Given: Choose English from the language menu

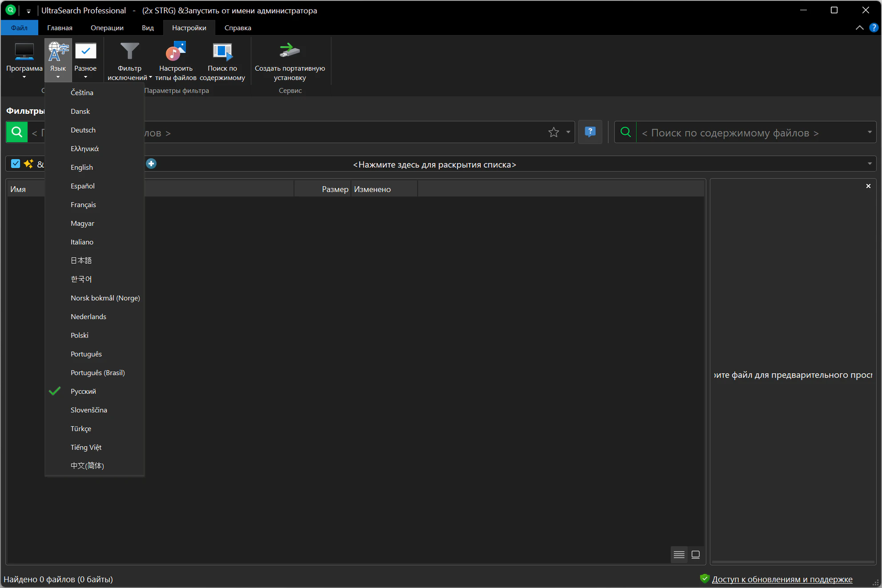Looking at the screenshot, I should [82, 168].
